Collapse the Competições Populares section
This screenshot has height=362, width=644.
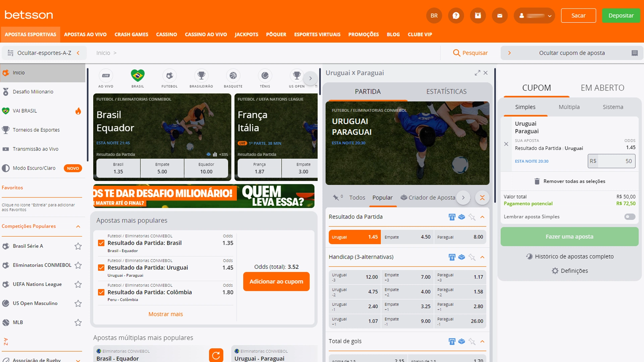click(x=78, y=227)
